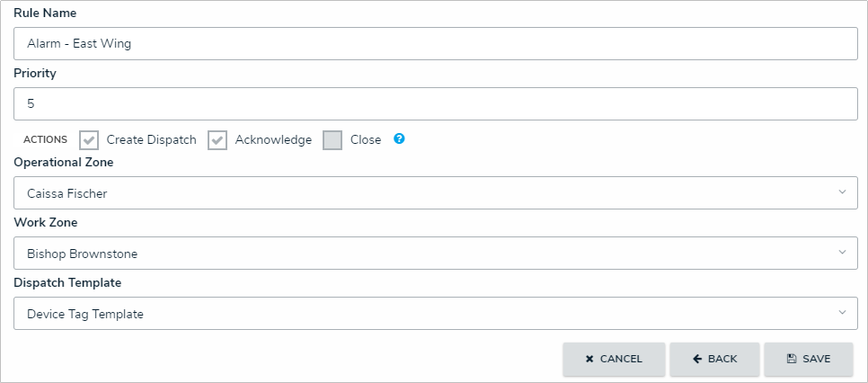Click the floppy disk icon on Save
The height and width of the screenshot is (383, 868).
pos(792,359)
